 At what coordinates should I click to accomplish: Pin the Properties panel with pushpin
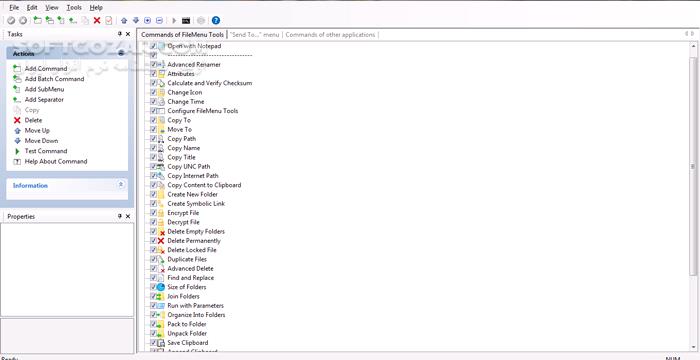[x=120, y=216]
